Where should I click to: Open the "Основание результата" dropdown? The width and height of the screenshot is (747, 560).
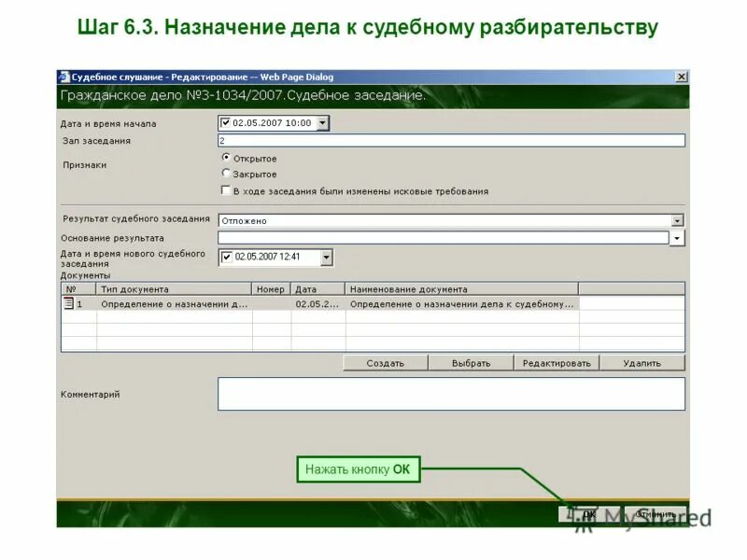[676, 237]
